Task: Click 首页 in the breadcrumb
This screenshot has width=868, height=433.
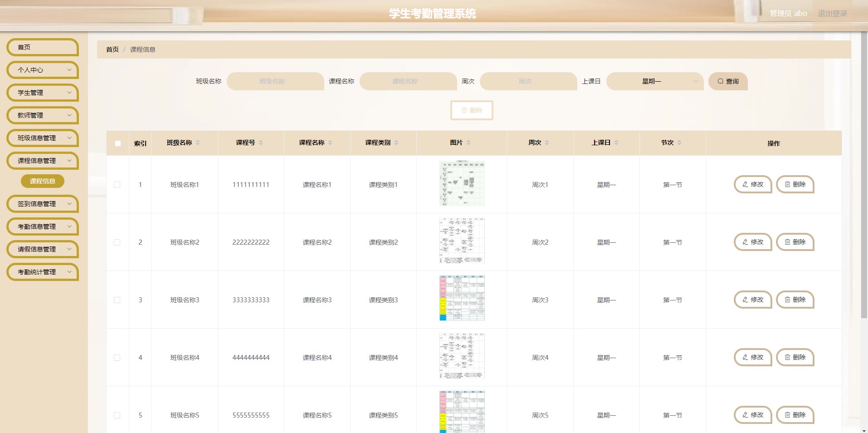Action: tap(112, 49)
